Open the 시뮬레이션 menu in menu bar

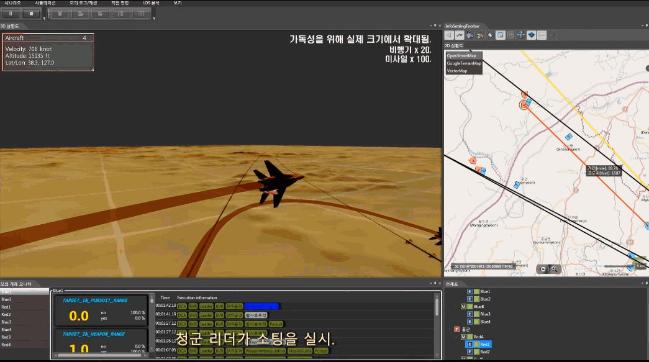45,3
